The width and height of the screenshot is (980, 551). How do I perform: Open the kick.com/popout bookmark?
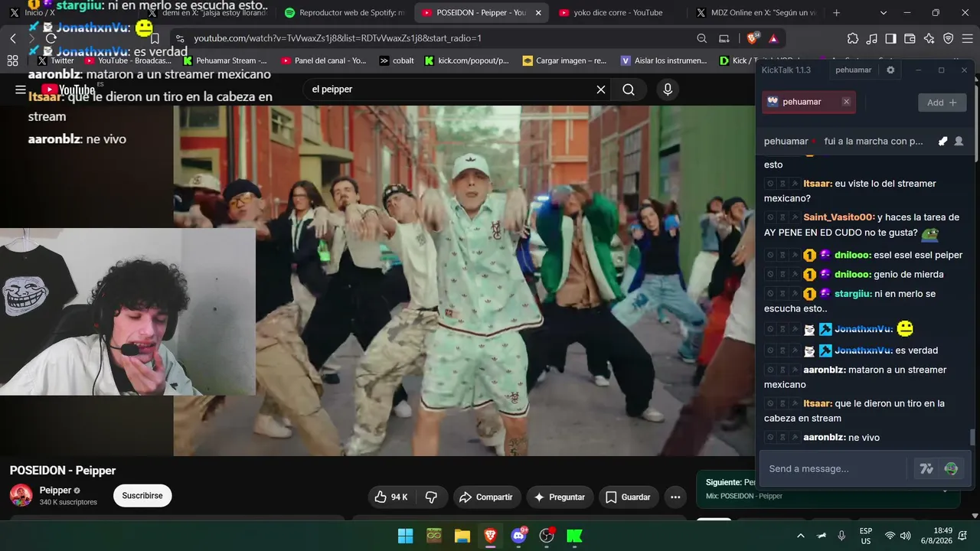(x=467, y=60)
